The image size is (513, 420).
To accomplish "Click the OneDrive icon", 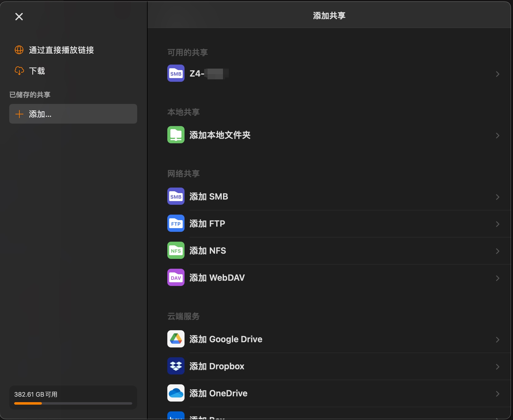I will [x=176, y=393].
